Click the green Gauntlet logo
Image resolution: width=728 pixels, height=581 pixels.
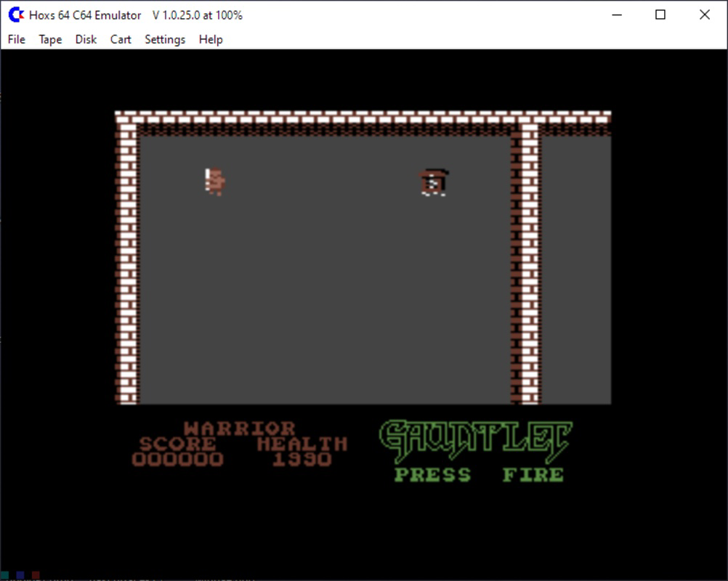point(475,441)
